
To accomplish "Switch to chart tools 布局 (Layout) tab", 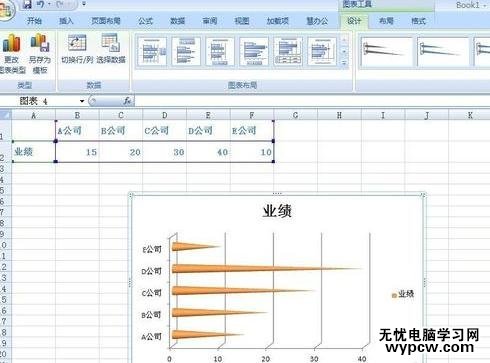I will coord(386,21).
